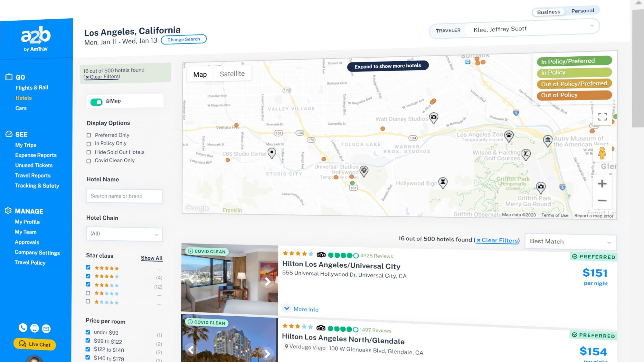Enable Covid Clean Only filter
The image size is (644, 362).
pyautogui.click(x=89, y=161)
